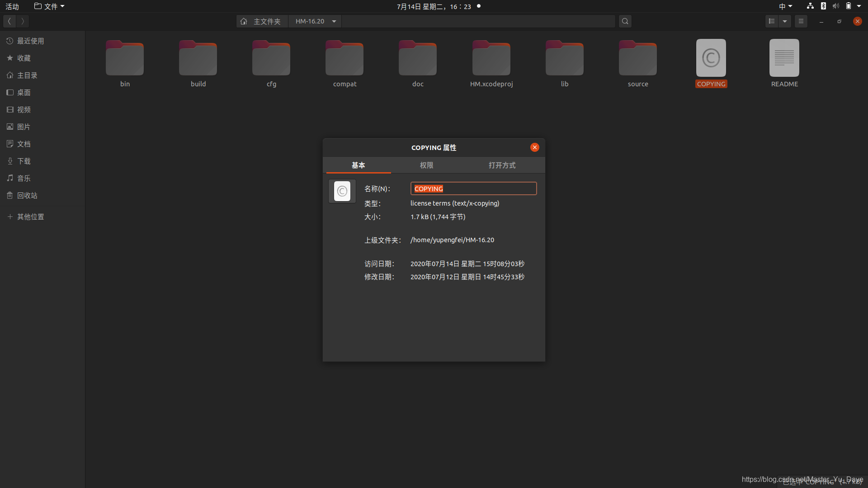The width and height of the screenshot is (868, 488).
Task: Expand the view options dropdown arrow
Action: point(785,21)
